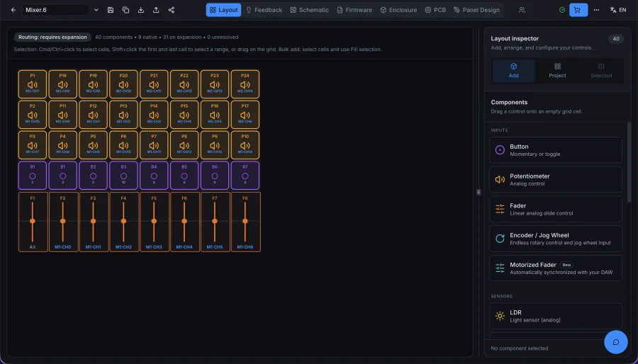The width and height of the screenshot is (638, 364).
Task: Select potentiometer P21 cell
Action: (x=154, y=84)
